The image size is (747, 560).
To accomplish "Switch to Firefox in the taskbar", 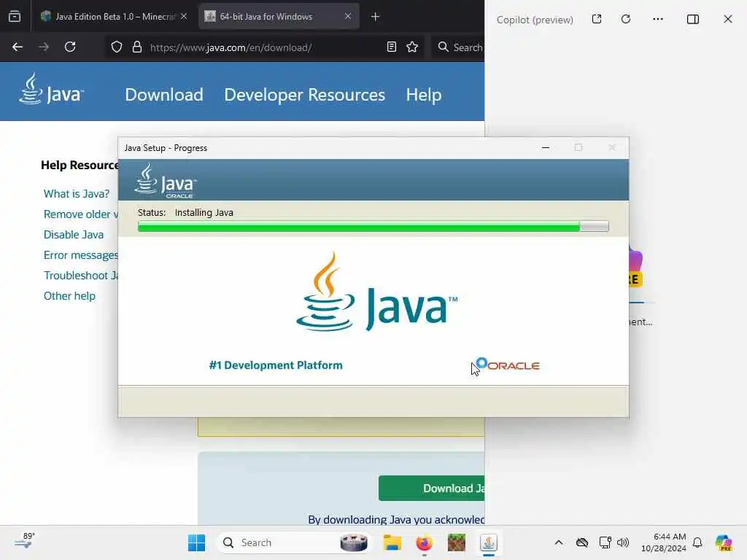I will pos(424,542).
